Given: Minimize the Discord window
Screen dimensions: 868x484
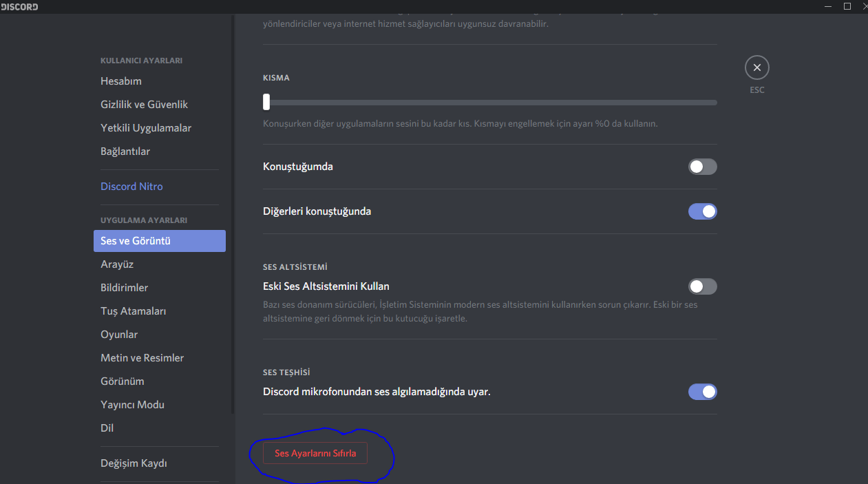Looking at the screenshot, I should pyautogui.click(x=827, y=6).
